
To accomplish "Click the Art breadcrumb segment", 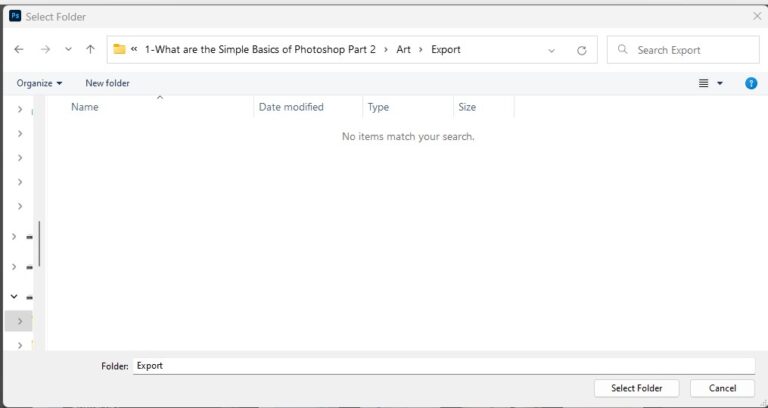I will (404, 49).
